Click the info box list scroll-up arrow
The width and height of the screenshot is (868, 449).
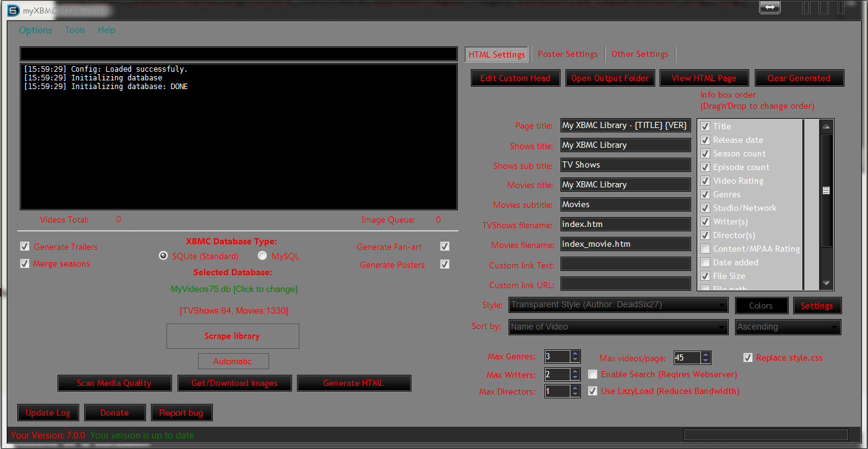coord(827,126)
